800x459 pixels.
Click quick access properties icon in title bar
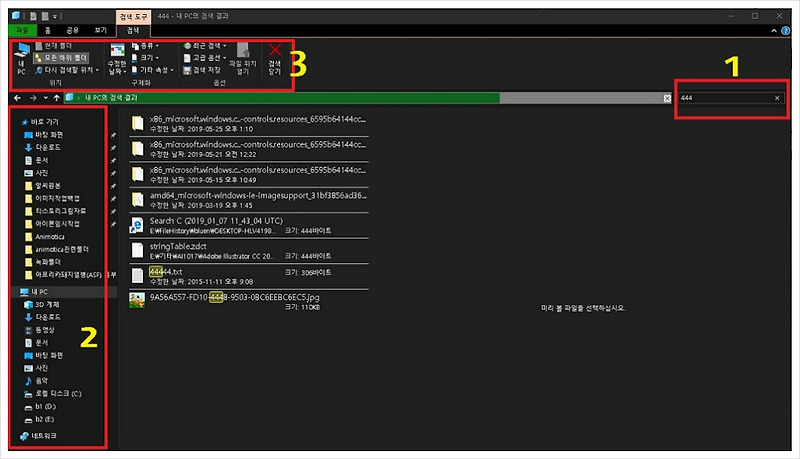[x=33, y=16]
